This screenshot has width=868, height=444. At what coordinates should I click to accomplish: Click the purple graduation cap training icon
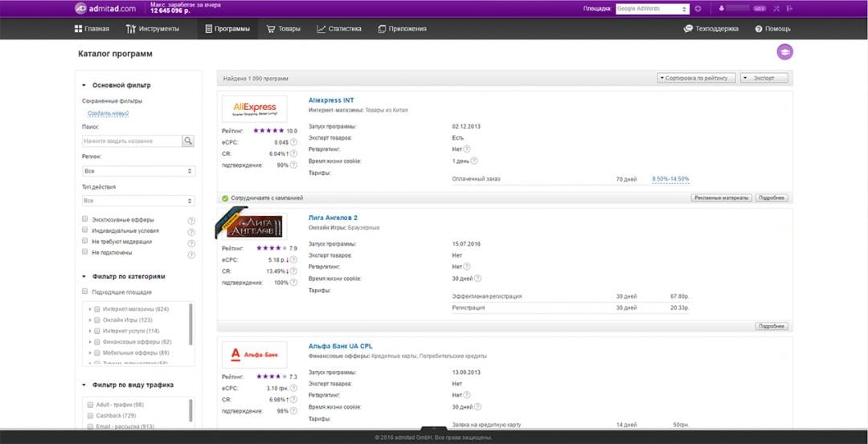pos(785,52)
